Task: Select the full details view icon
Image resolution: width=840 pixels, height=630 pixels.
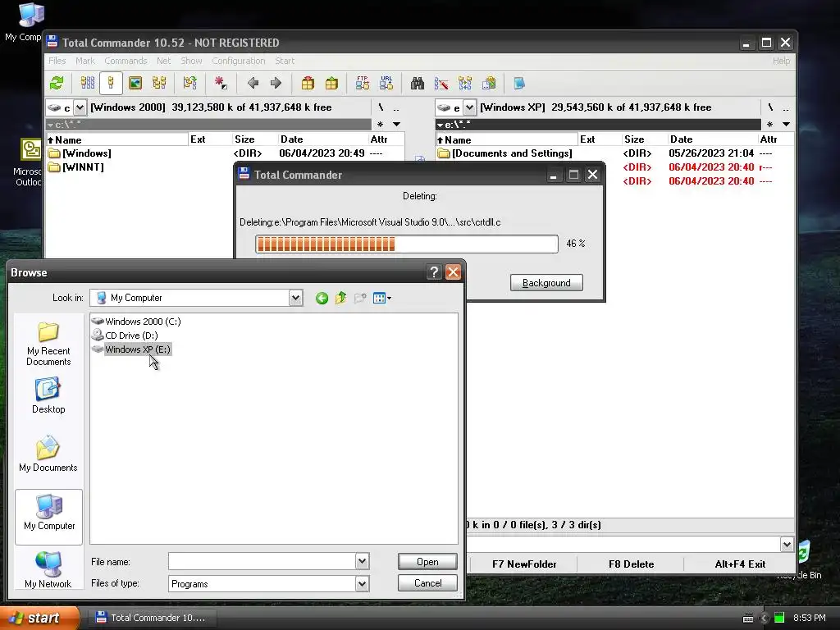Action: tap(111, 83)
